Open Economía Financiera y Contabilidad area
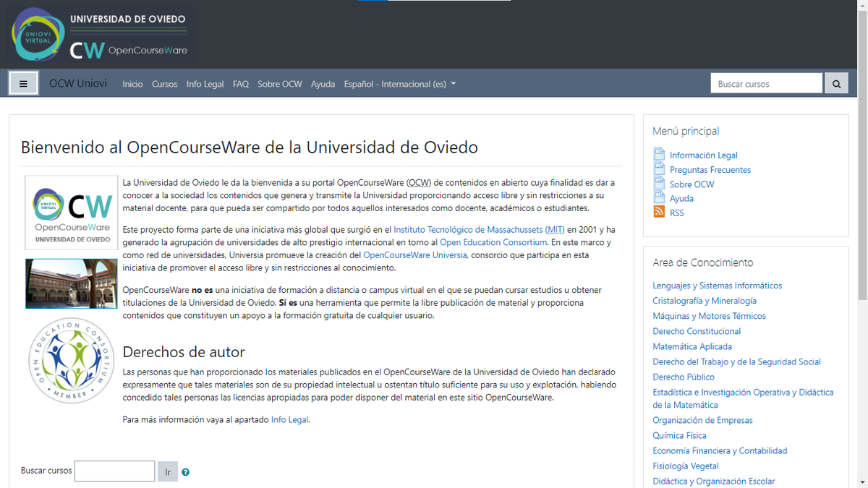Image resolution: width=868 pixels, height=488 pixels. point(720,450)
